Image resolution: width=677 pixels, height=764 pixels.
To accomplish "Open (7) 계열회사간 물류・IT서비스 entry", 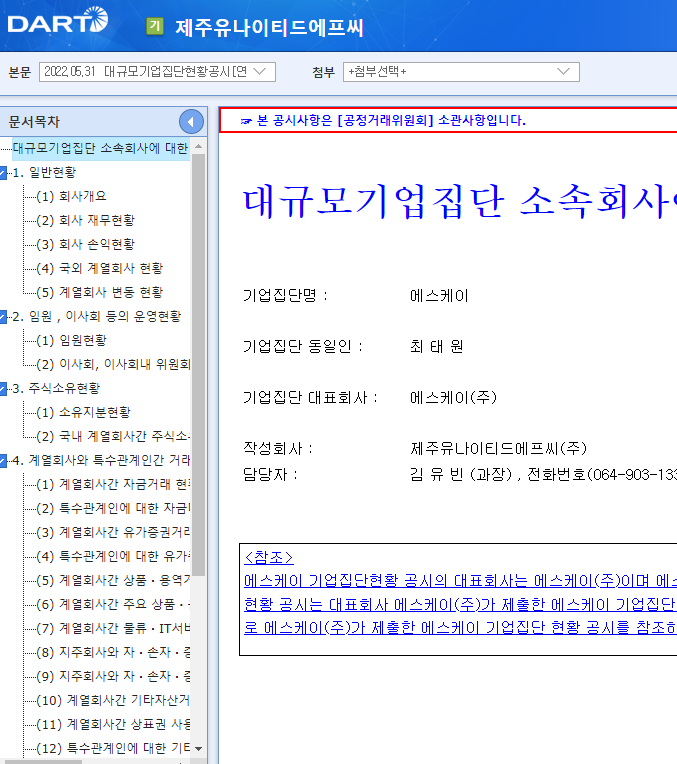I will [x=113, y=629].
